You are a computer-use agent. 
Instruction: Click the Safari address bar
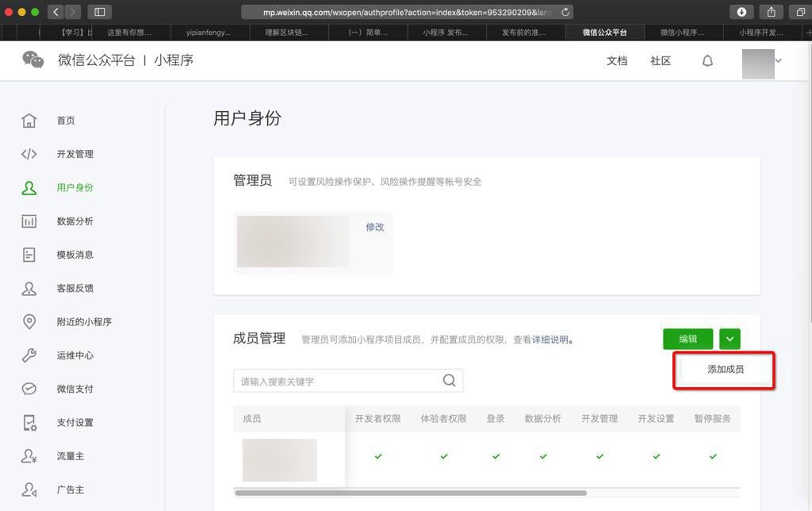pyautogui.click(x=407, y=12)
